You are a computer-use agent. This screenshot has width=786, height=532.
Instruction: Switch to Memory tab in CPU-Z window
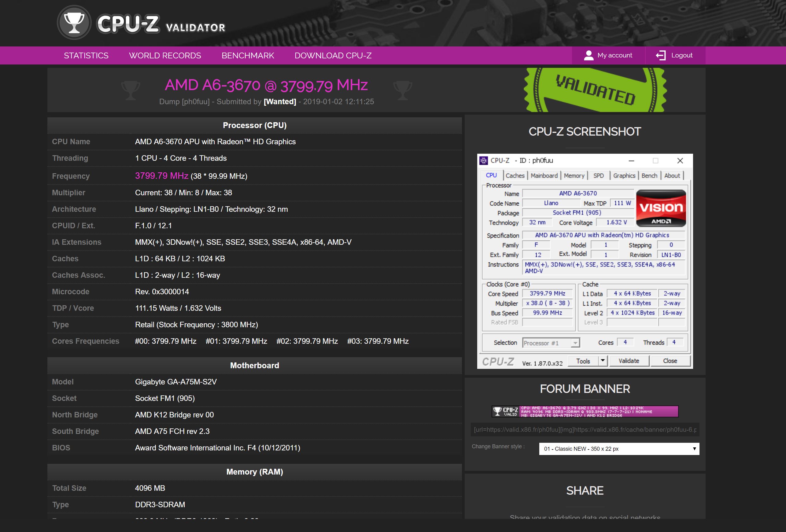point(574,175)
